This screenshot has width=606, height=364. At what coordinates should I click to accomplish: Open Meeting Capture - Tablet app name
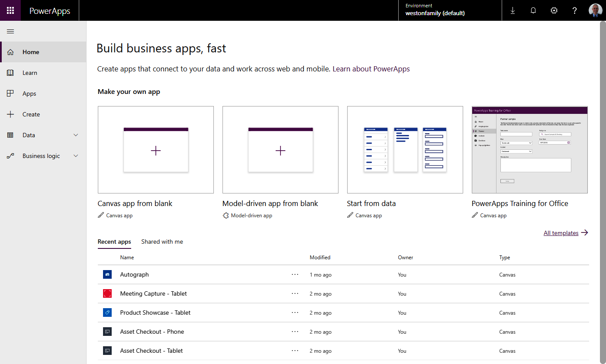154,293
